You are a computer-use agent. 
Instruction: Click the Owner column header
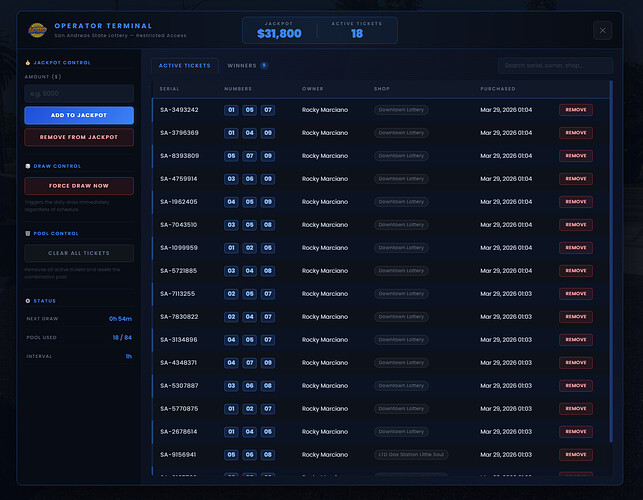point(312,89)
